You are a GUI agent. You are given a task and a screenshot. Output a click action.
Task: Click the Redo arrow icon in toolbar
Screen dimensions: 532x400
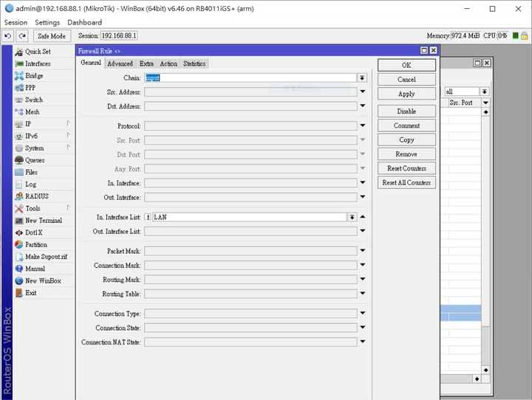22,35
